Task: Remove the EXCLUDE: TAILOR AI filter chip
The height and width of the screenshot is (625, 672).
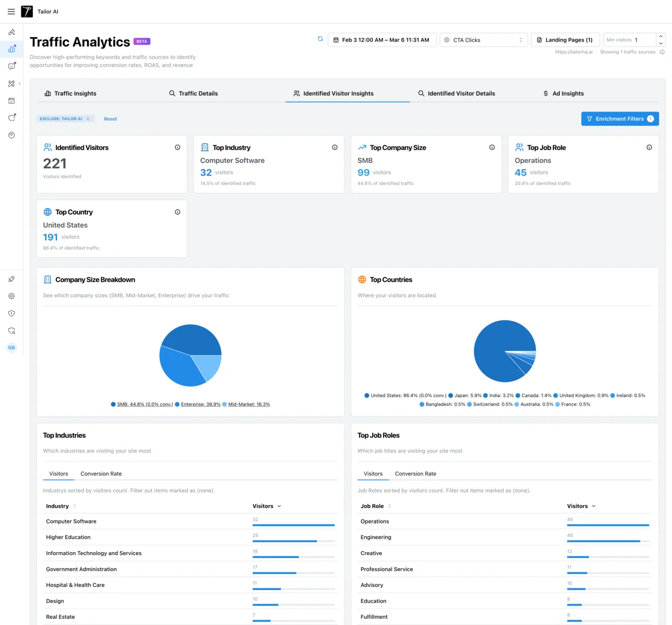Action: tap(88, 118)
